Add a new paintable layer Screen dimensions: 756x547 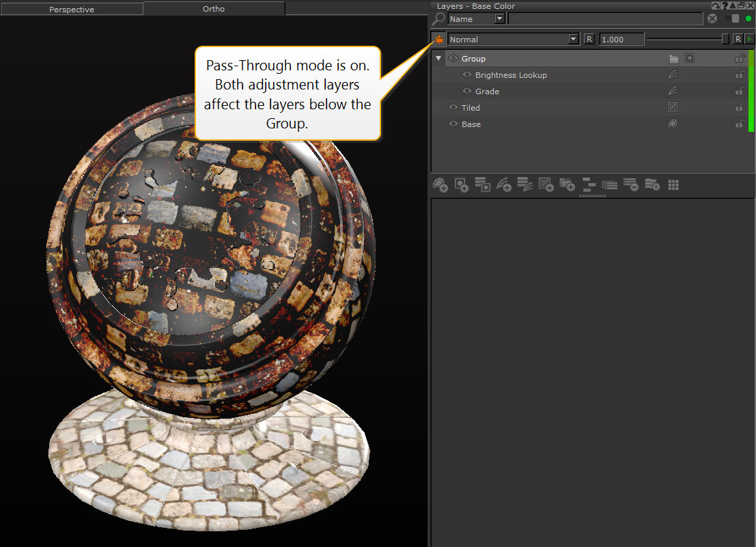point(440,185)
